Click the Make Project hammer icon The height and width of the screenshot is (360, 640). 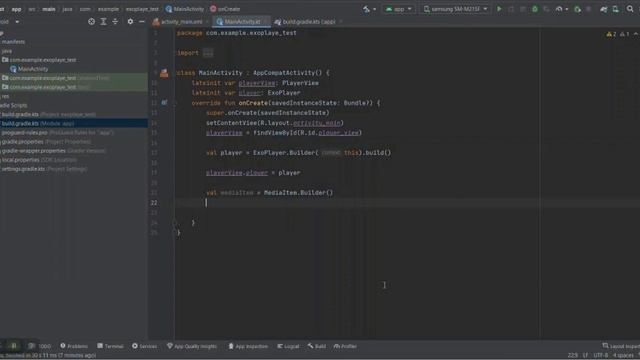click(366, 9)
